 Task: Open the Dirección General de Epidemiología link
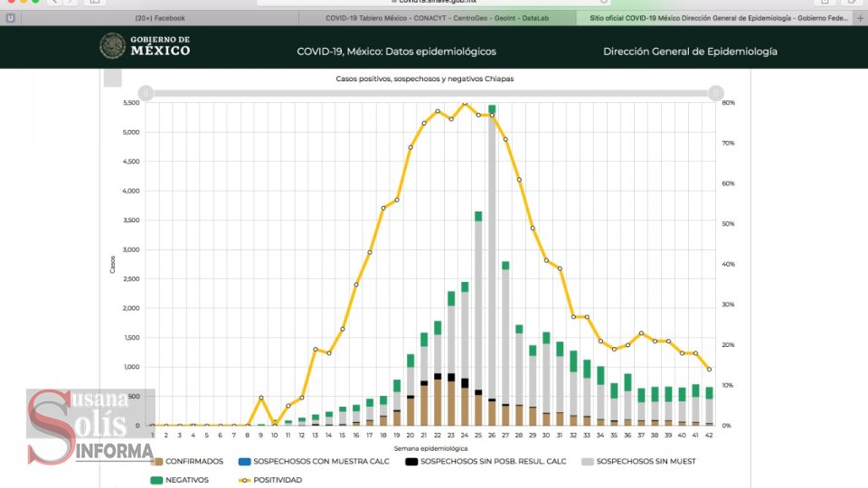(689, 52)
